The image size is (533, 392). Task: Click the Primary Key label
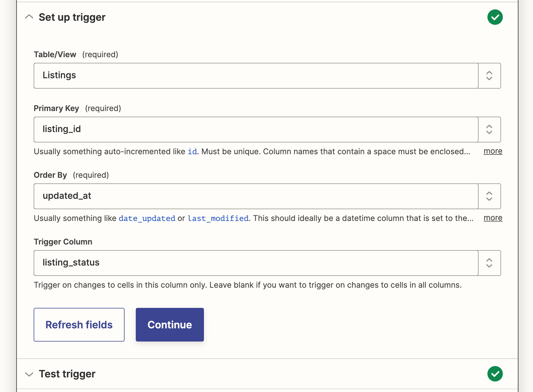click(x=56, y=109)
